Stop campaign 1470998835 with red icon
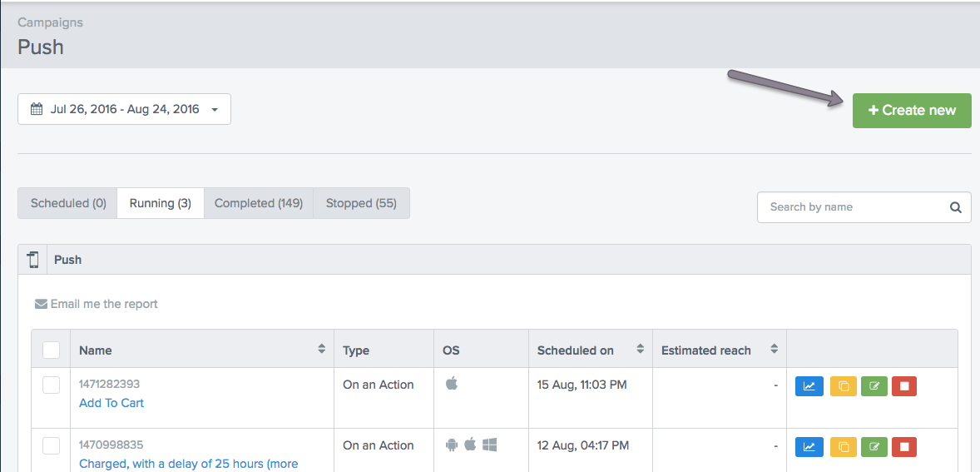 [904, 447]
